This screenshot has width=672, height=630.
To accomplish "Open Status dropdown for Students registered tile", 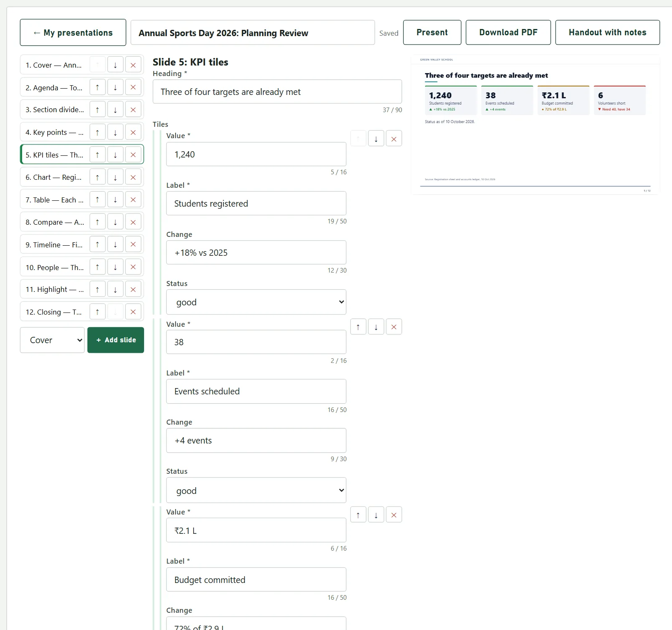I will point(256,302).
